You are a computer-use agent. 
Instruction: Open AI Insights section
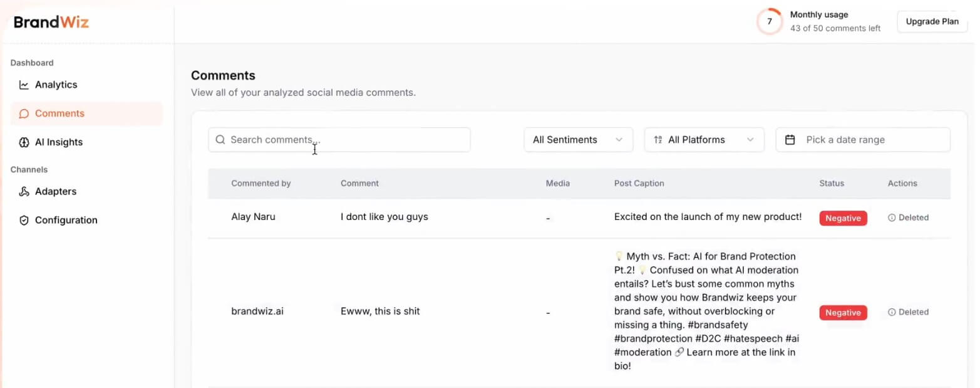point(86,142)
